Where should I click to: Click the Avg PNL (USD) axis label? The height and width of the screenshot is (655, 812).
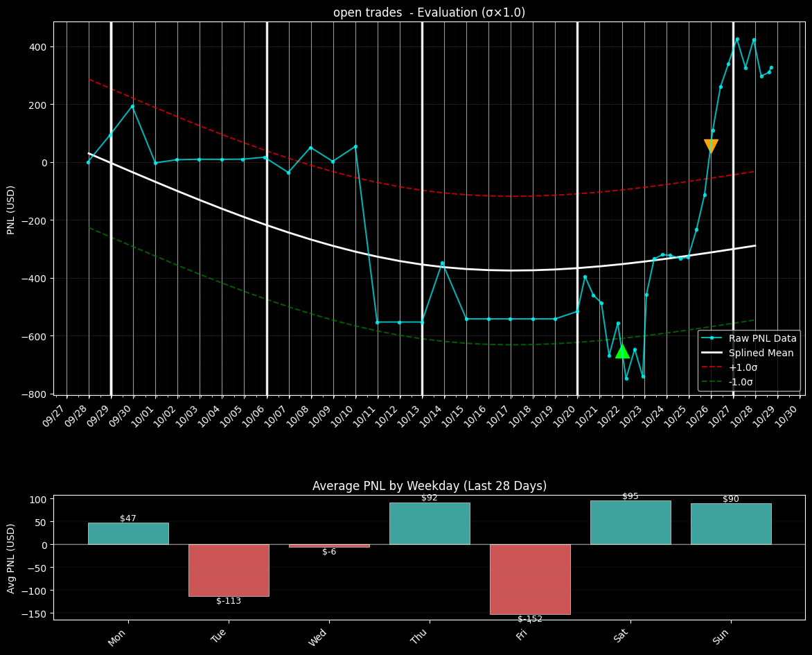pyautogui.click(x=11, y=557)
